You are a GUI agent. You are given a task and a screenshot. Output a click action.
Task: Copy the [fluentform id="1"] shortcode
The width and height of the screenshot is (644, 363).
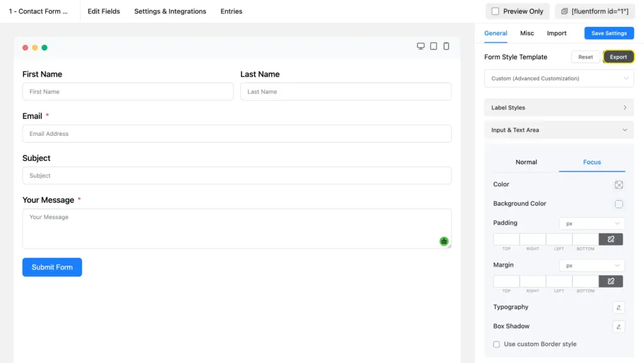pos(595,11)
